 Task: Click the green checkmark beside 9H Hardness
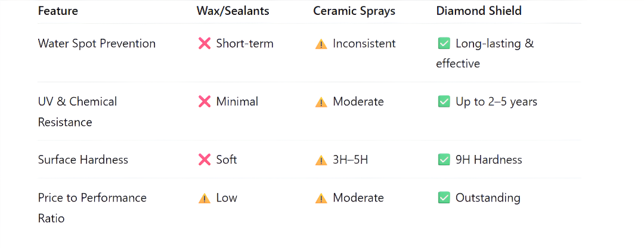click(444, 159)
